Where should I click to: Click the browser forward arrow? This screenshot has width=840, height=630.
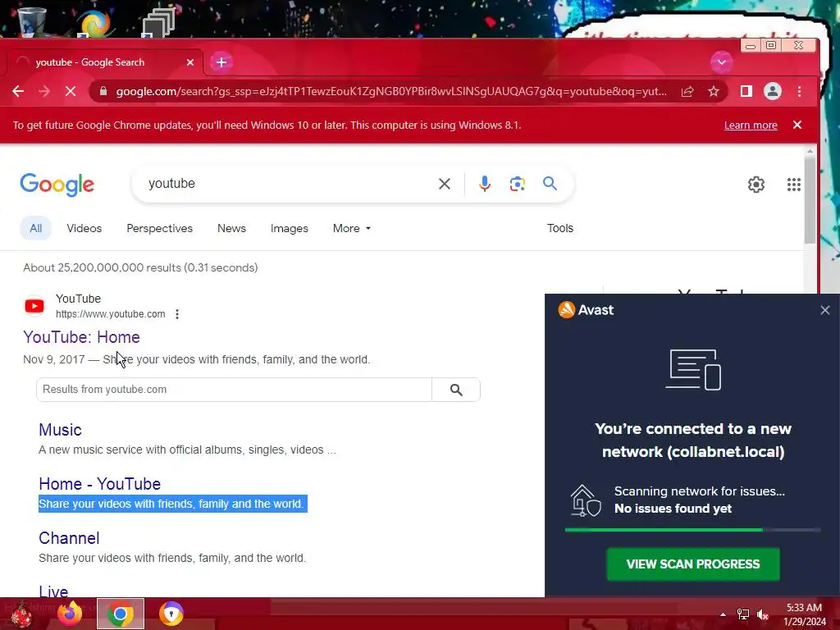pos(44,91)
